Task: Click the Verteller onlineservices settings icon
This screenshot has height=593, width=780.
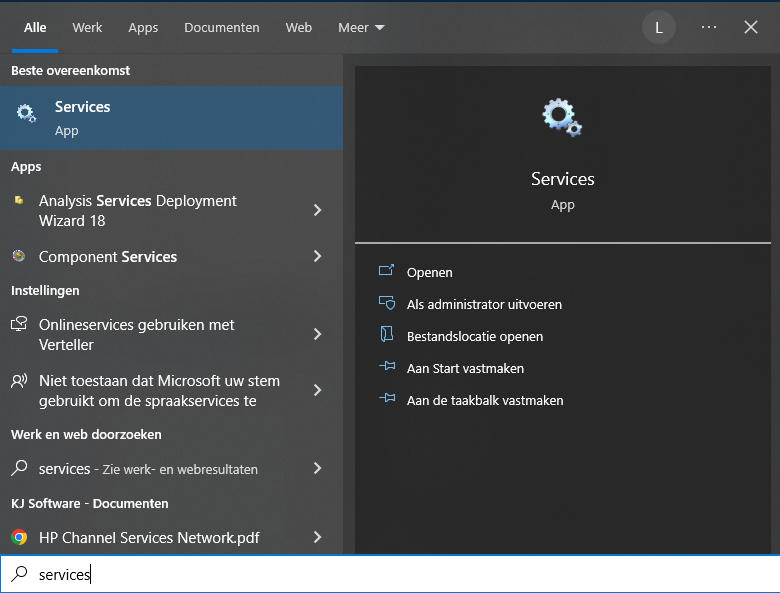Action: point(18,325)
